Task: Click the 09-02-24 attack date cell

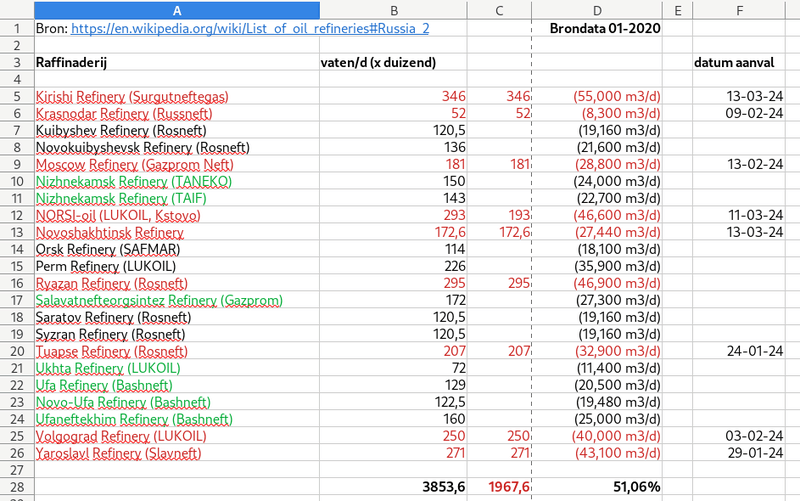Action: pos(739,113)
